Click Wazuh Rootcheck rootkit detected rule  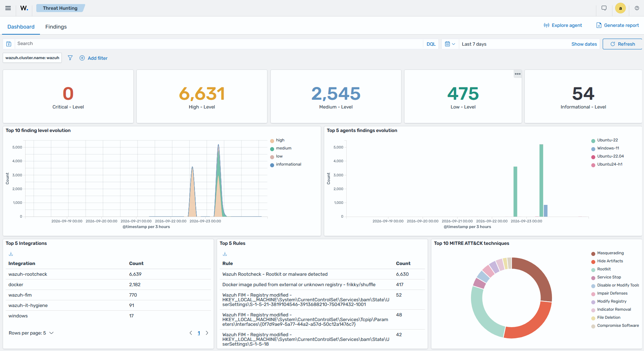[322, 274]
